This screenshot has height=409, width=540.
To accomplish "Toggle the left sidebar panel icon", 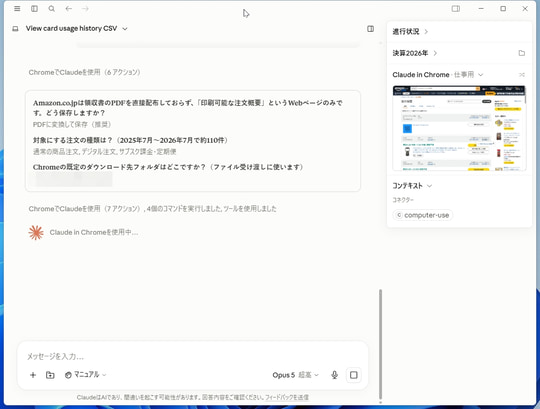I will pos(34,9).
